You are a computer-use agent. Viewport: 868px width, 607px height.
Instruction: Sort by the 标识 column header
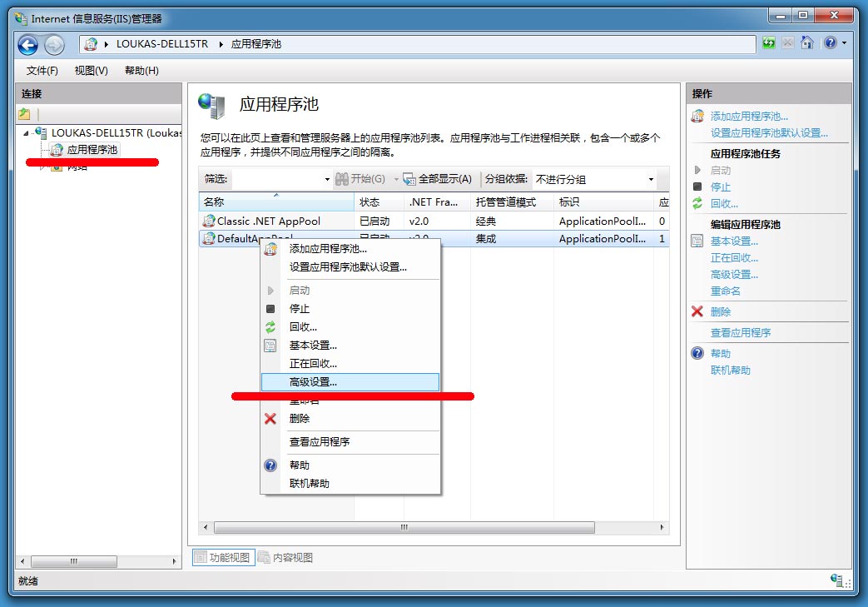pyautogui.click(x=603, y=202)
